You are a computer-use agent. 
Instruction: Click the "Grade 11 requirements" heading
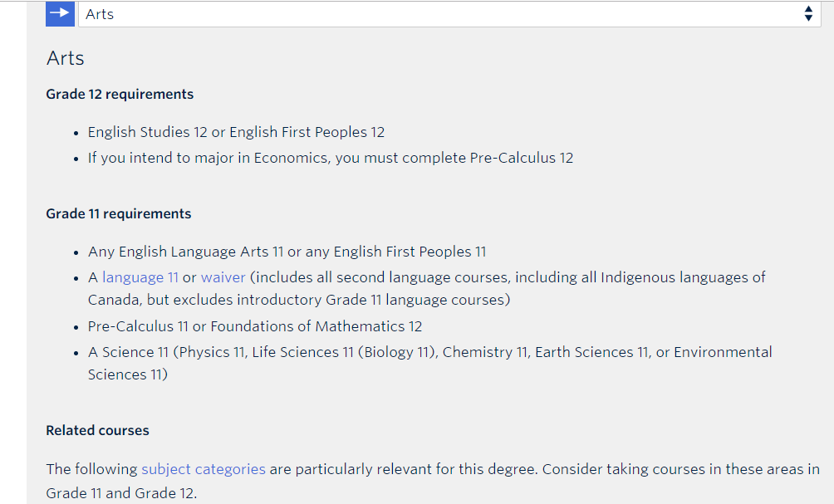coord(119,213)
